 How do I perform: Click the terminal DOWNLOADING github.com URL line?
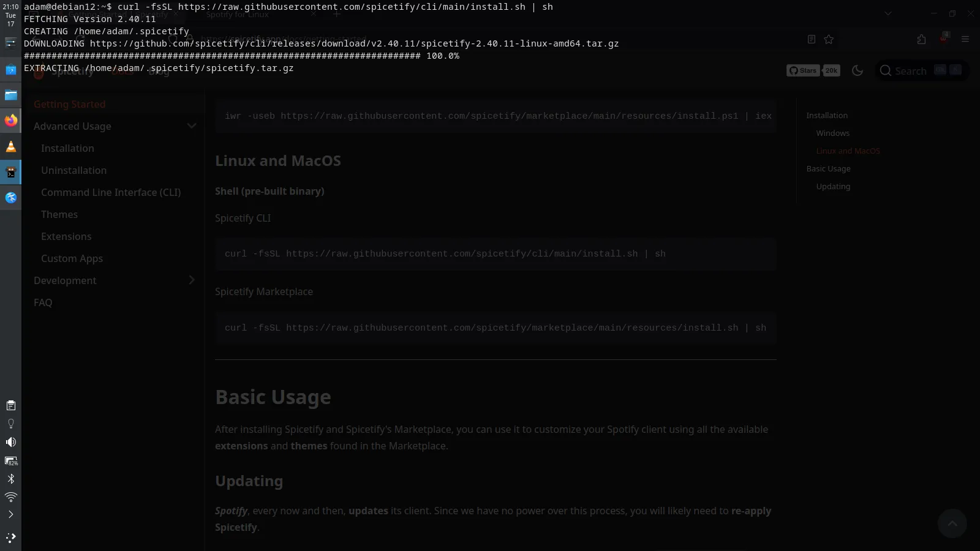click(x=321, y=43)
